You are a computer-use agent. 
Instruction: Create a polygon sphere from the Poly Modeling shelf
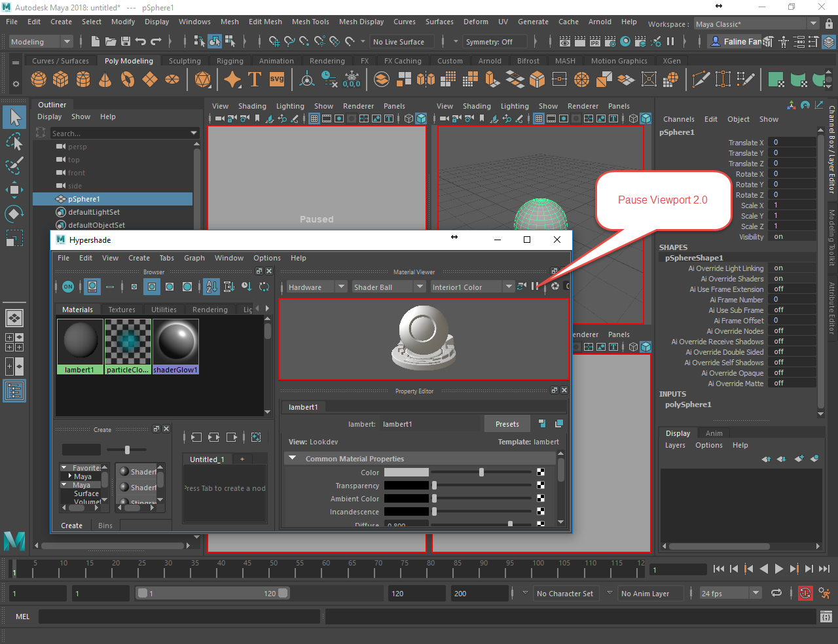click(38, 79)
